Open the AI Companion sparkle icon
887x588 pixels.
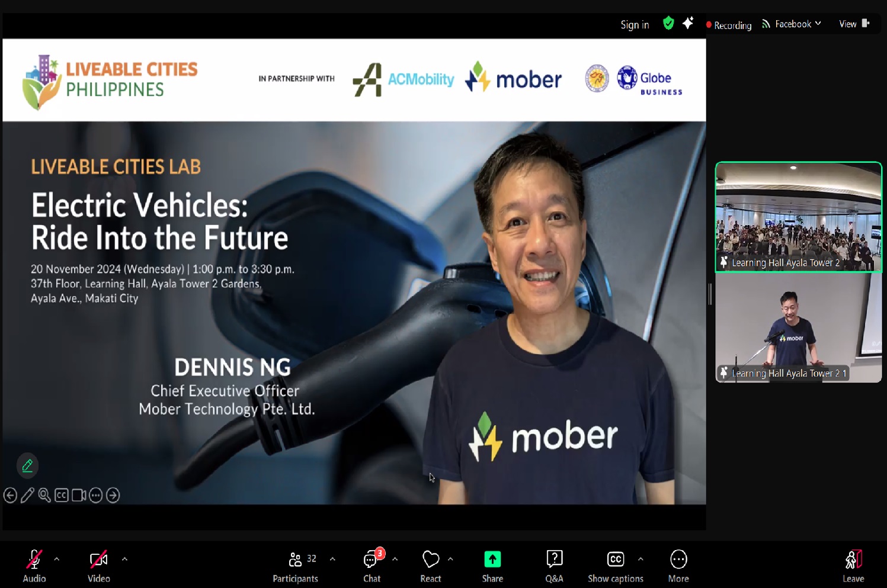(x=688, y=23)
